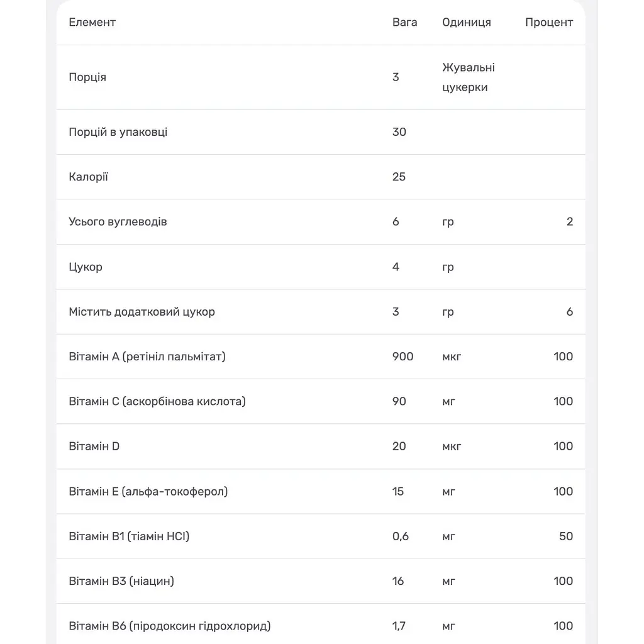The width and height of the screenshot is (644, 644).
Task: Select Вітамін C (аскорбінова кислота) label
Action: point(157,401)
